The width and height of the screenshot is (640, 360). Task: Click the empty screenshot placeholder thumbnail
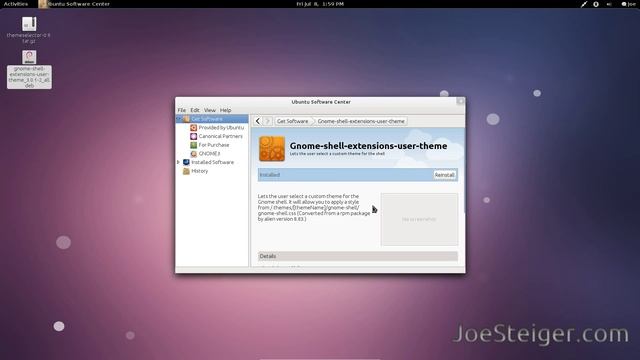coord(419,220)
